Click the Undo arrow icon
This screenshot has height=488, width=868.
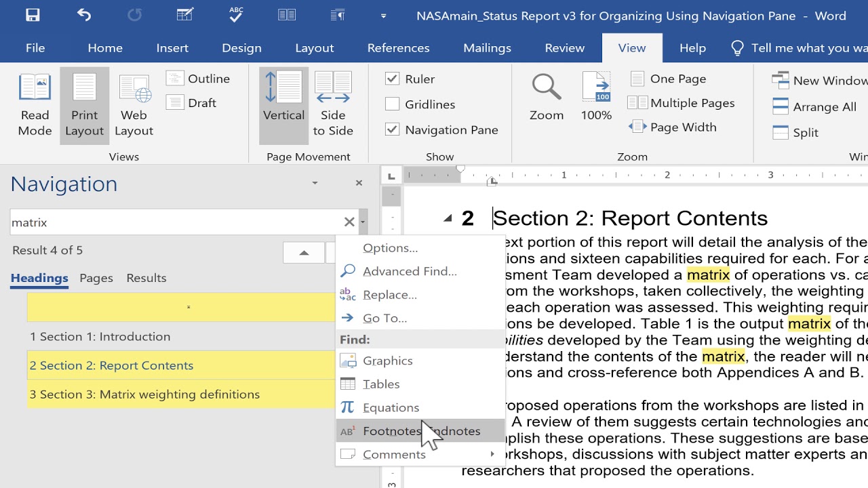84,15
